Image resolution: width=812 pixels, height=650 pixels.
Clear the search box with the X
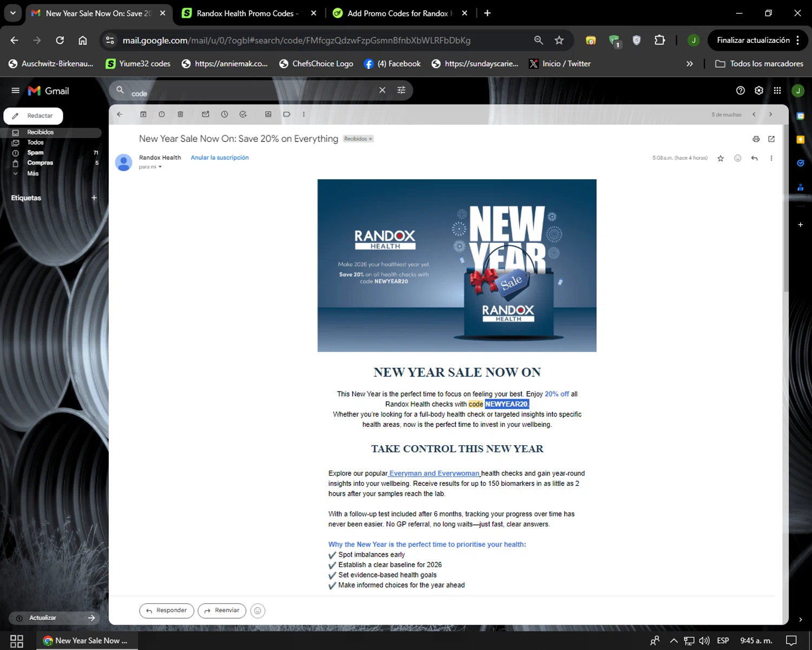382,90
